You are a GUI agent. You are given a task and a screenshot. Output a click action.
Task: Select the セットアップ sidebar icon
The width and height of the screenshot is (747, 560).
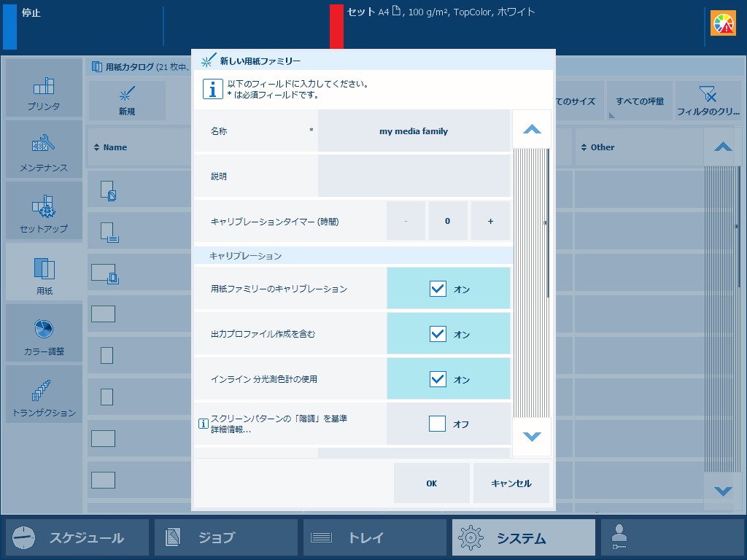click(44, 211)
